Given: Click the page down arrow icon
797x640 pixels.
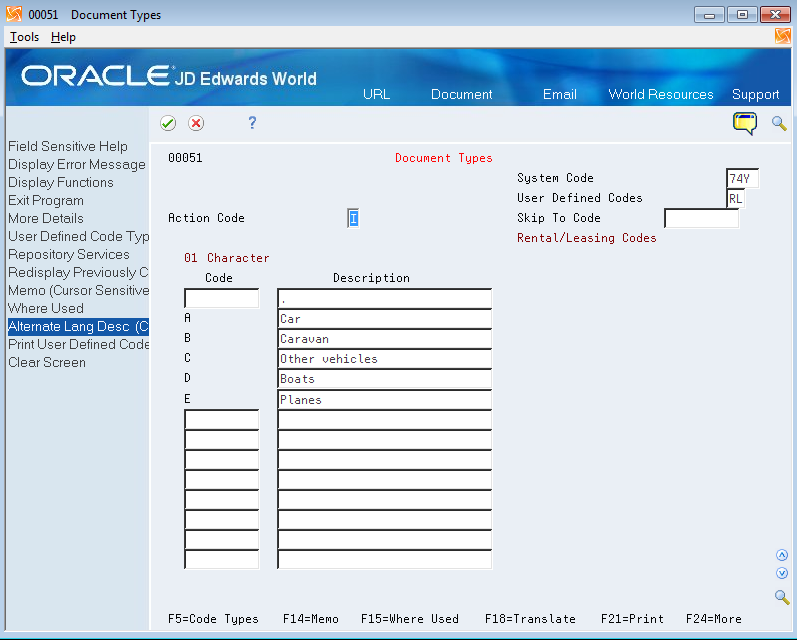Looking at the screenshot, I should point(782,573).
